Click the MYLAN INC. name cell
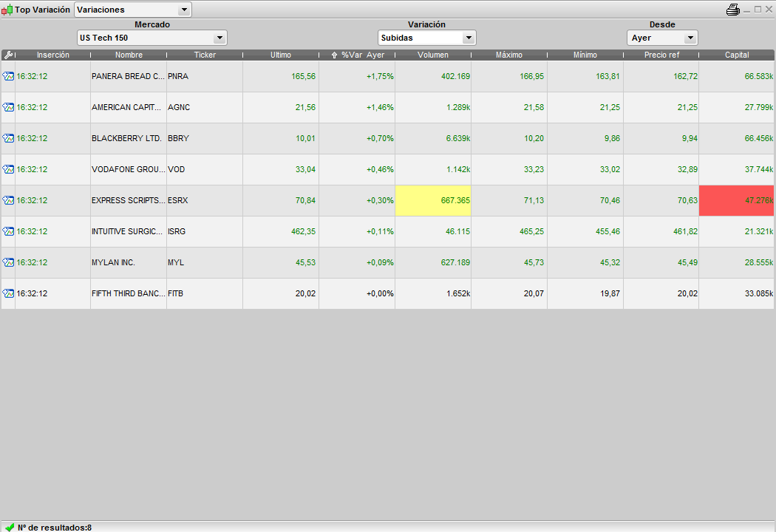The image size is (776, 532). (129, 262)
